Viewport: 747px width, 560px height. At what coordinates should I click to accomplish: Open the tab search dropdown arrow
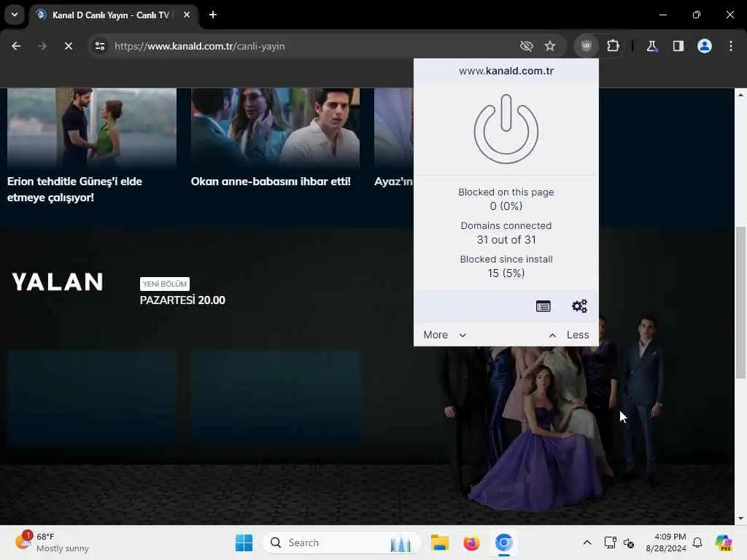coord(15,15)
